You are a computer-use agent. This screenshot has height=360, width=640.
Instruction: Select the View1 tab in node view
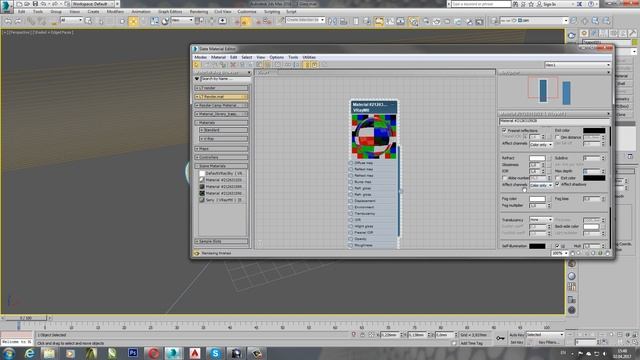click(264, 73)
